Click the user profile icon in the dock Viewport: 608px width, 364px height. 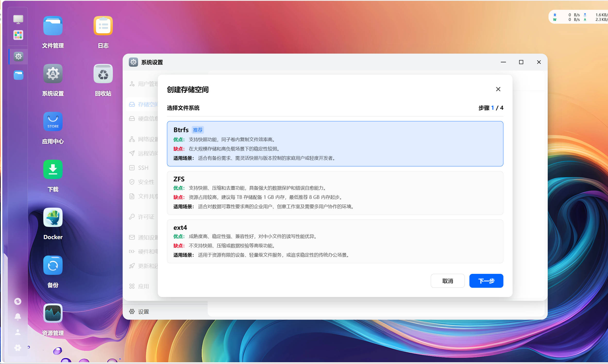[18, 332]
